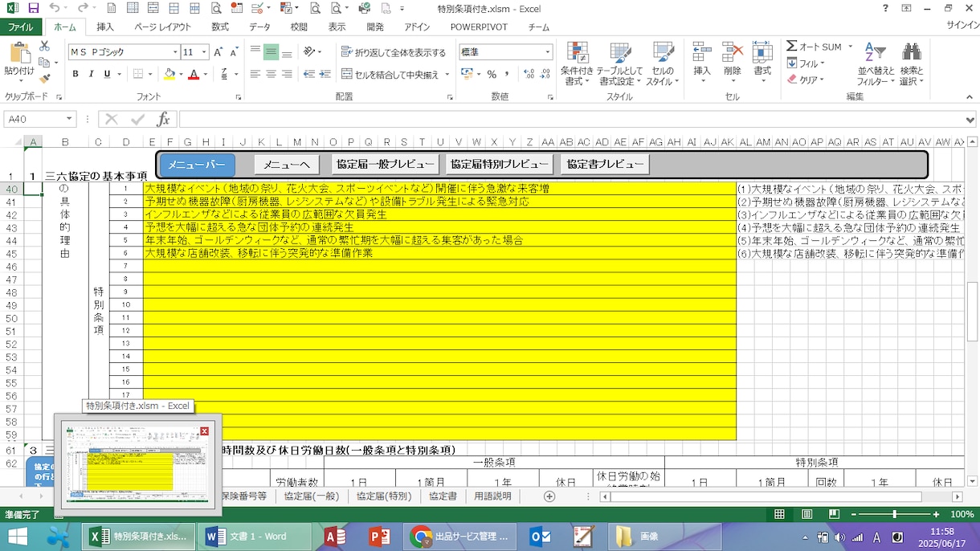Open fill color dropdown arrow

(180, 74)
